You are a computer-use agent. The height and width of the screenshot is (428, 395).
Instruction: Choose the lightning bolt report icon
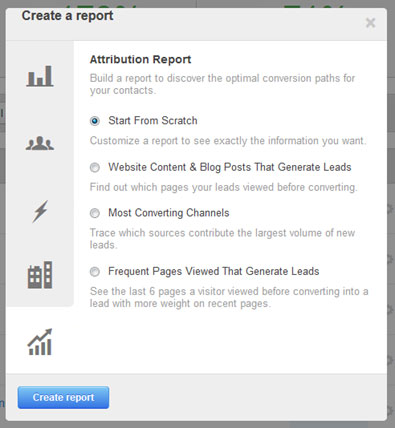tap(40, 211)
